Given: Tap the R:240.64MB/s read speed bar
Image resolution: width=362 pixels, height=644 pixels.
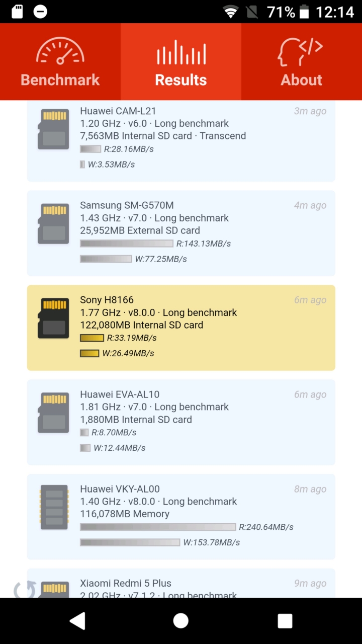Looking at the screenshot, I should point(158,527).
